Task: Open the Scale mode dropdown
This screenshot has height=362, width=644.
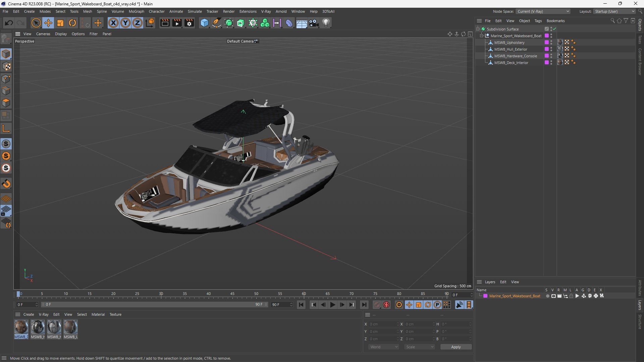Action: (x=420, y=347)
